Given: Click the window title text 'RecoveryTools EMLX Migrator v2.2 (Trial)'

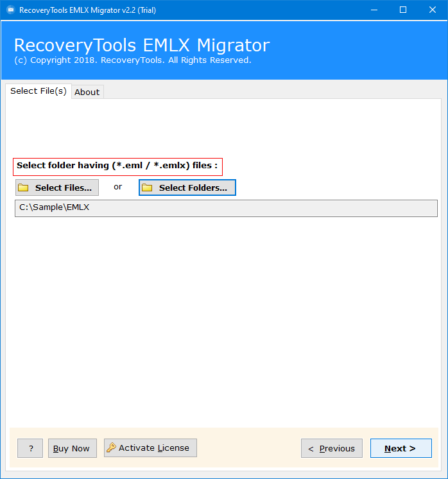Looking at the screenshot, I should coord(88,10).
